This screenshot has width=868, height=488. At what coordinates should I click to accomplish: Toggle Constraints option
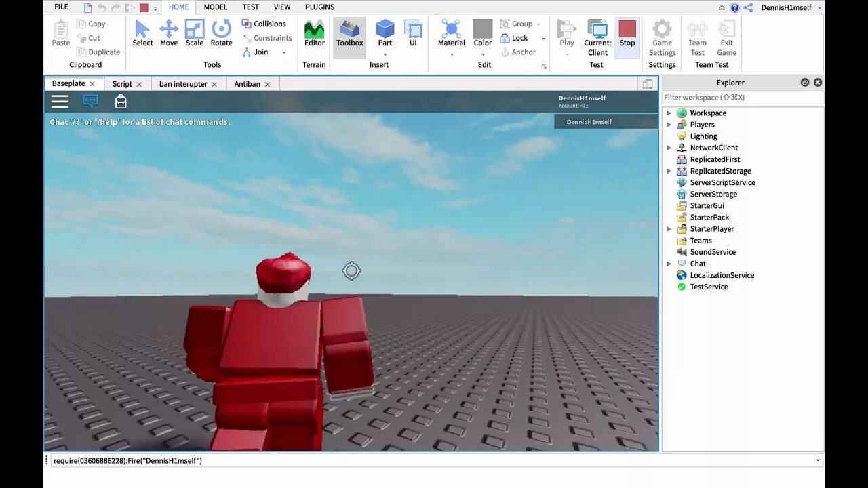point(267,38)
